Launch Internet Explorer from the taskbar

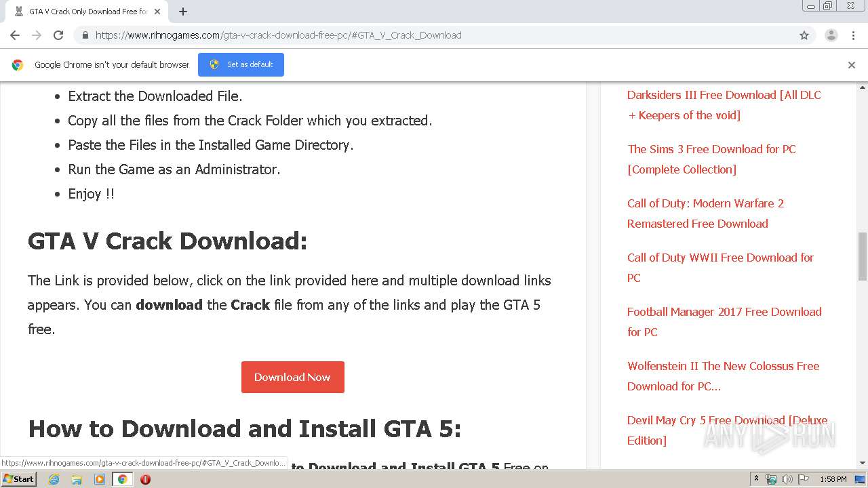pos(54,479)
